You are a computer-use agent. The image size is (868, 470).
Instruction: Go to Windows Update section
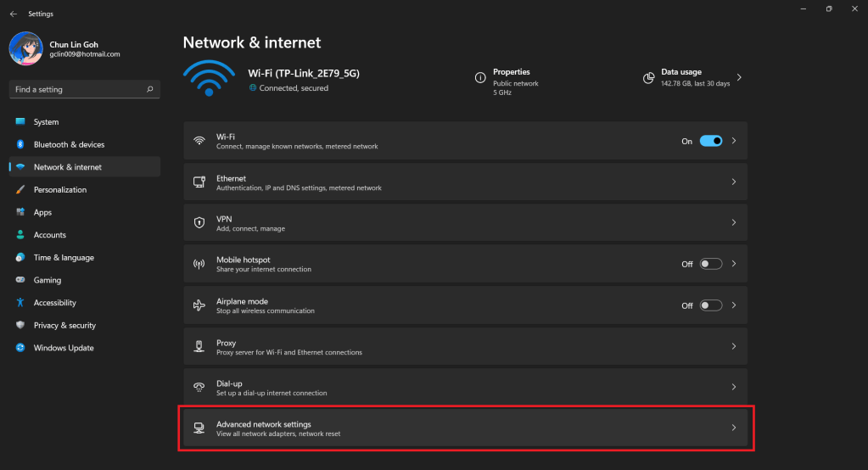[x=64, y=348]
